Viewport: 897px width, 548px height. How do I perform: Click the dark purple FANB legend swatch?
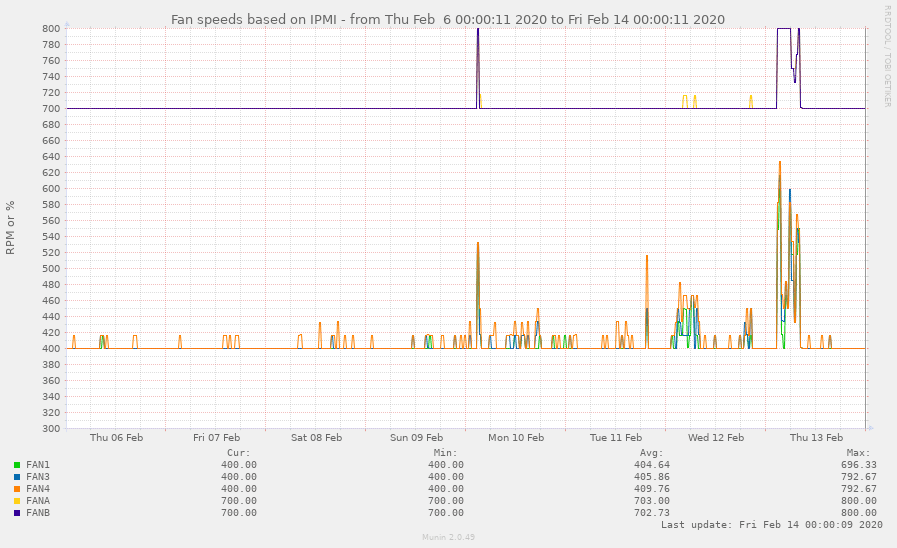(17, 513)
